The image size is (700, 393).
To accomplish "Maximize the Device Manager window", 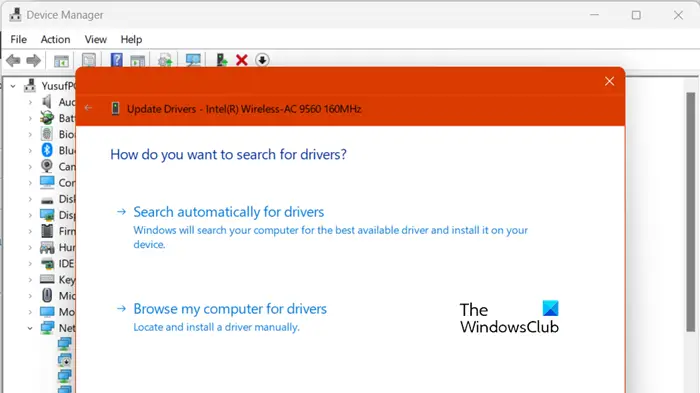I will click(636, 15).
